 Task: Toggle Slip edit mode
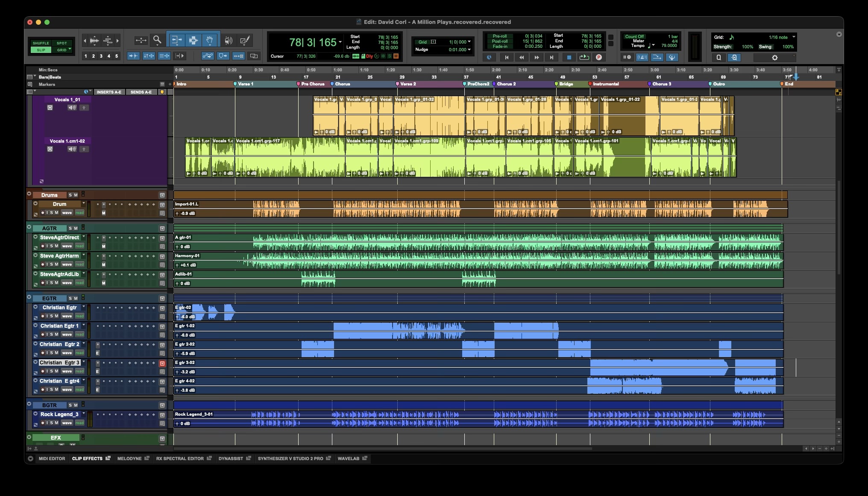click(x=41, y=50)
